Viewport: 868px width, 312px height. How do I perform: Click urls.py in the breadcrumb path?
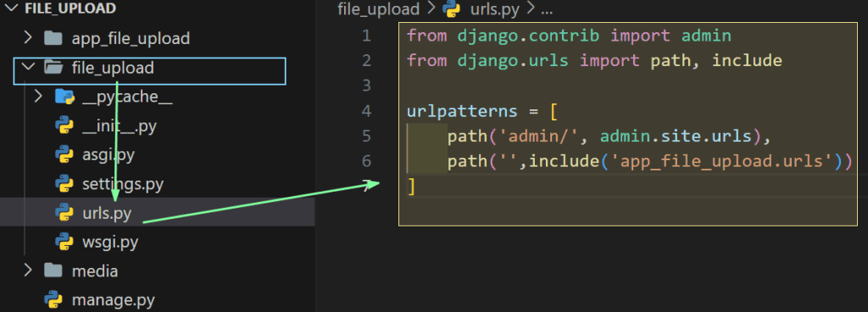[496, 9]
